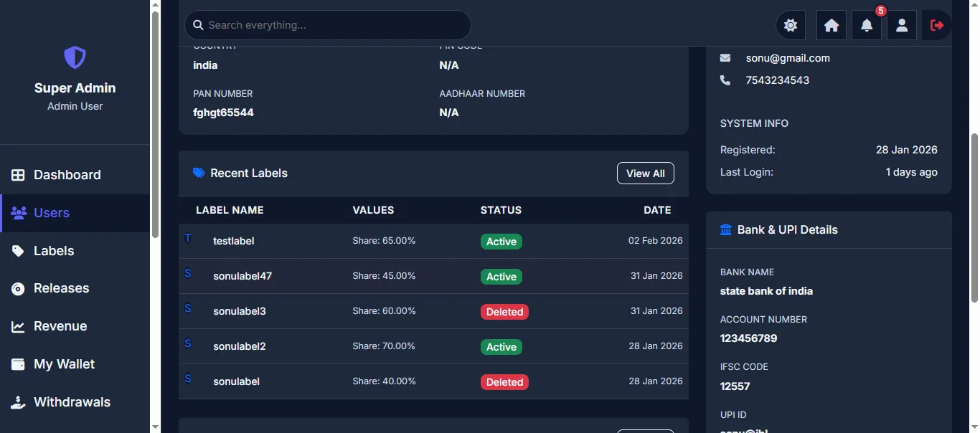Viewport: 980px width, 433px height.
Task: Click the IFSC code 12557
Action: (735, 386)
